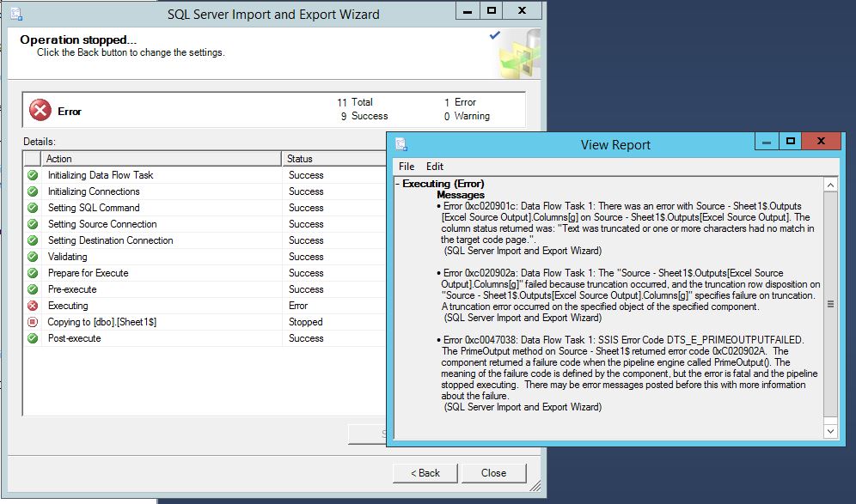Image resolution: width=856 pixels, height=504 pixels.
Task: Click the Stopped status text
Action: coord(306,322)
